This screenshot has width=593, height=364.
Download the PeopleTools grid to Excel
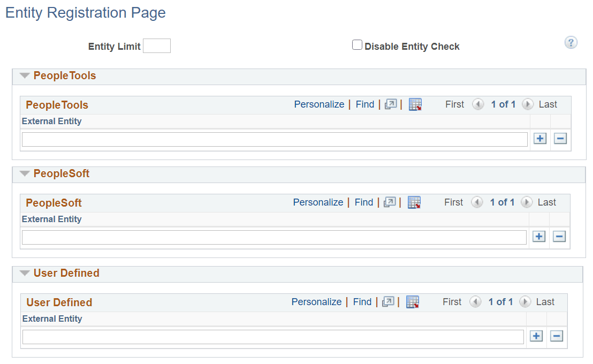pos(415,104)
